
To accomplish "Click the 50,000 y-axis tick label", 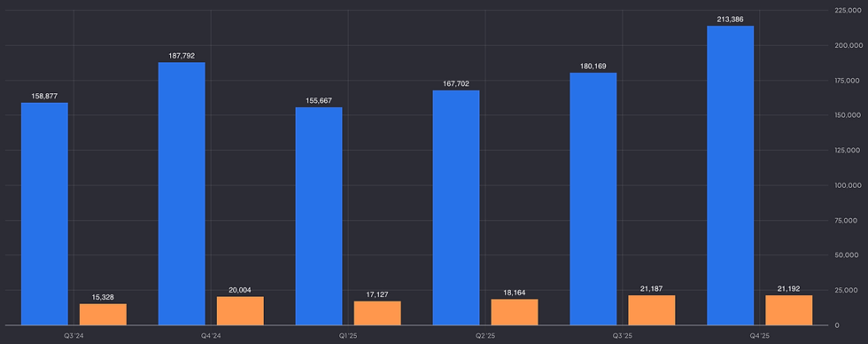I will (847, 255).
